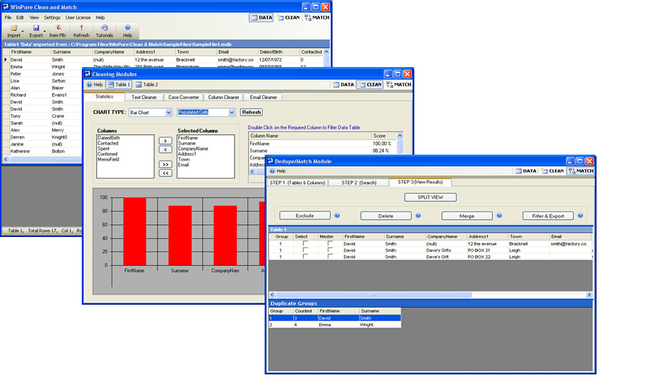Tick Master checkbox for 12 the avenue row
665x381 pixels.
pyautogui.click(x=330, y=244)
